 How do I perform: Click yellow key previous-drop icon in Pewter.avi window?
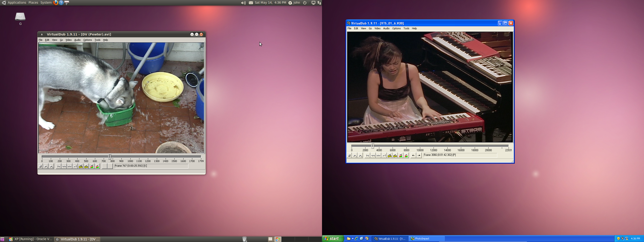point(81,166)
